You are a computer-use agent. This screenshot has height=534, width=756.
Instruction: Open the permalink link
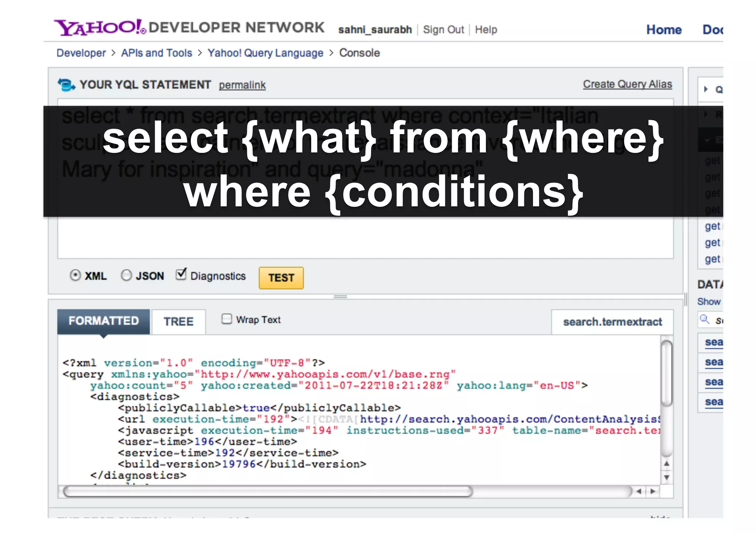(242, 85)
